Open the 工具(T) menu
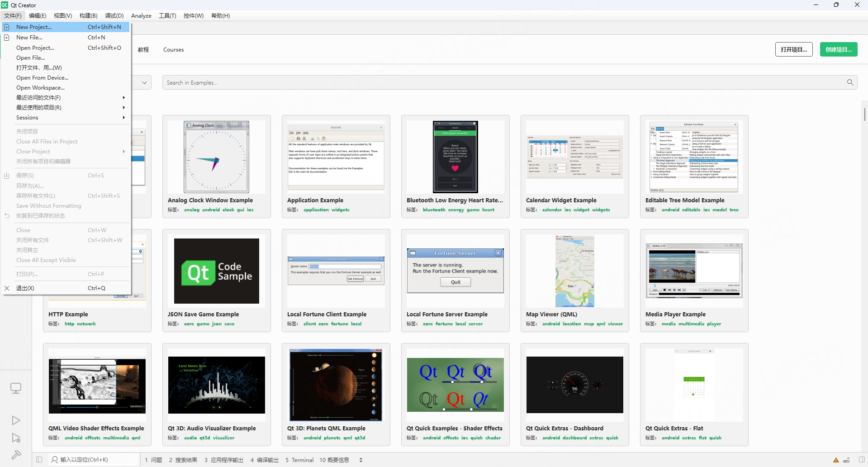This screenshot has width=868, height=467. (x=167, y=16)
